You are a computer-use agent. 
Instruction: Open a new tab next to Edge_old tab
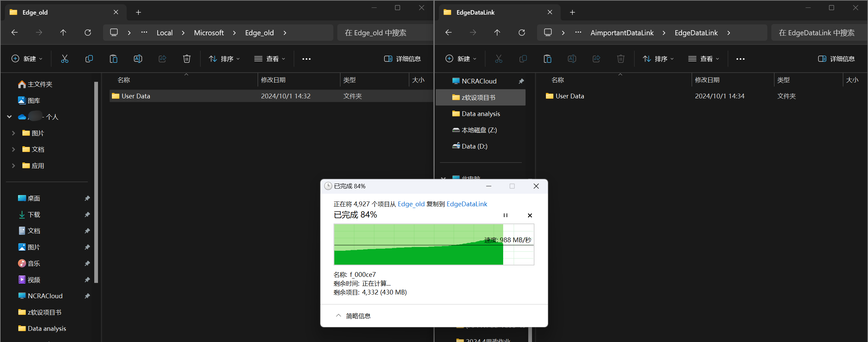tap(138, 13)
